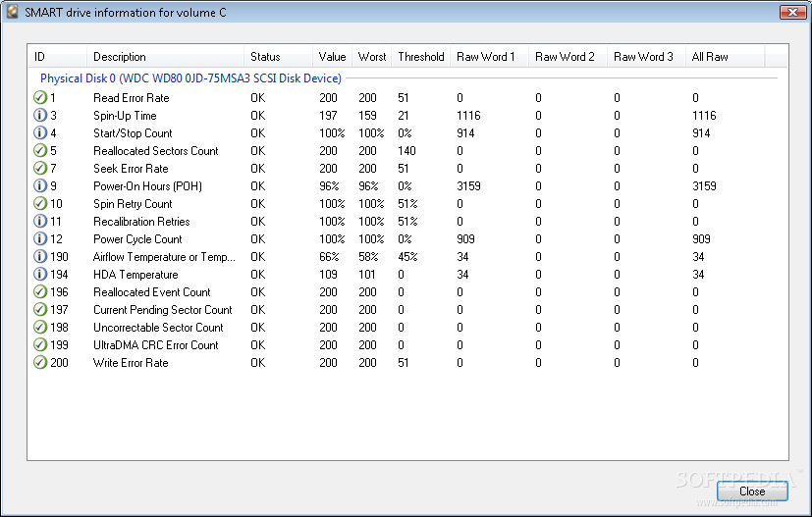This screenshot has height=517, width=812.
Task: Sort by the Threshold column header
Action: point(420,57)
